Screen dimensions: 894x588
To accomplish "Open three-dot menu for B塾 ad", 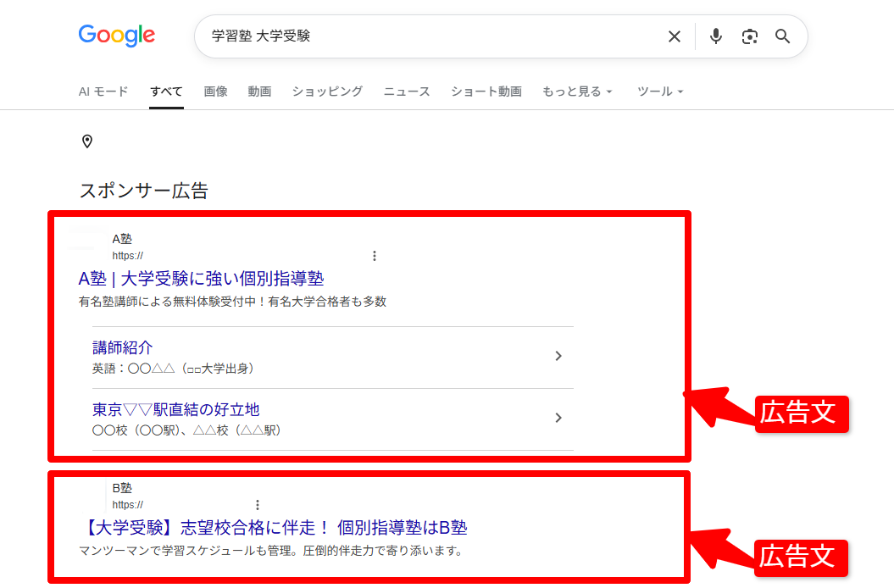I will coord(258,505).
